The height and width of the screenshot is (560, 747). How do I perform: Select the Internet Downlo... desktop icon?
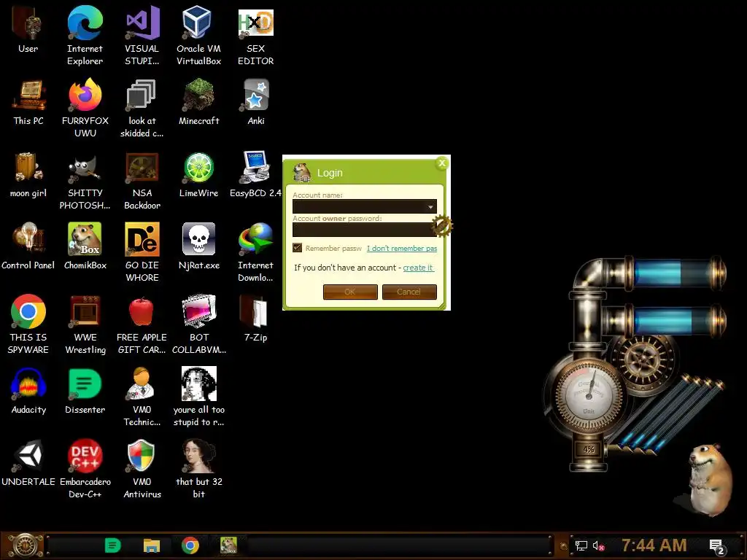pyautogui.click(x=256, y=252)
